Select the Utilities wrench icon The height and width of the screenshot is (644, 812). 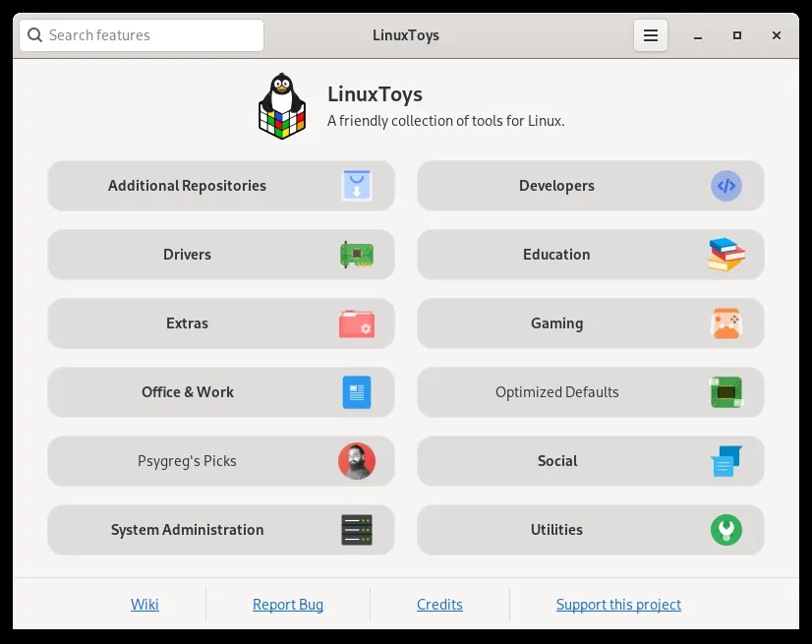pos(726,529)
